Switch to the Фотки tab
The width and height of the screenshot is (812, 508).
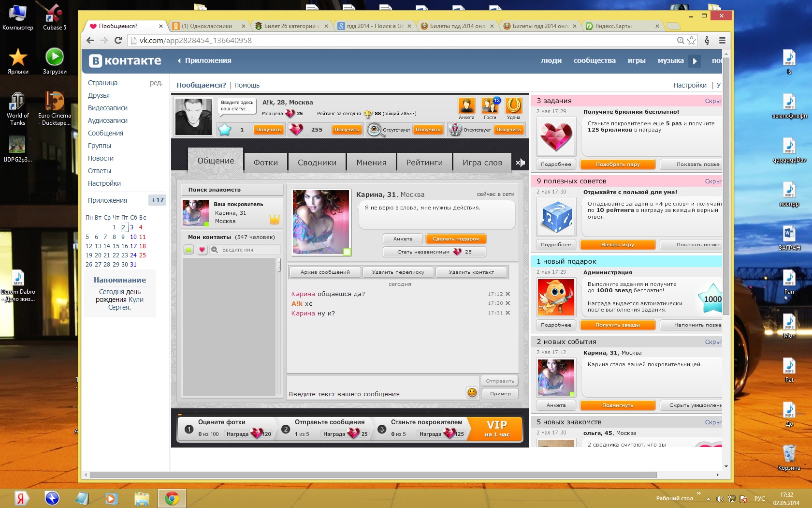pyautogui.click(x=265, y=163)
